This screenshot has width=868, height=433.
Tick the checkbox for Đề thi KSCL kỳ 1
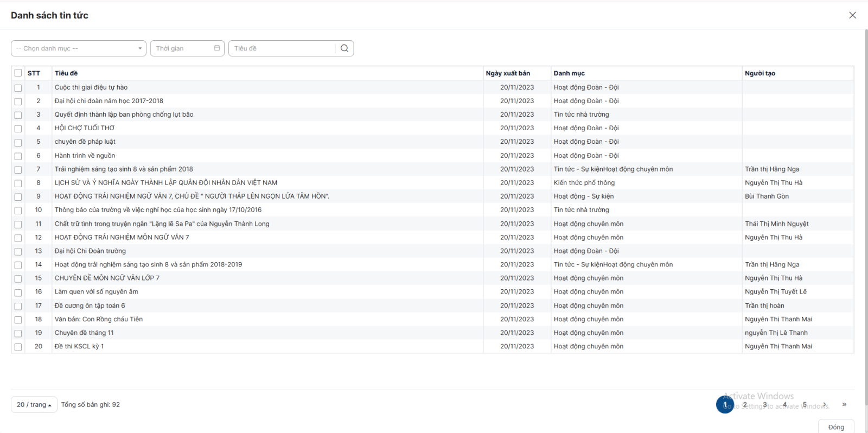click(18, 347)
